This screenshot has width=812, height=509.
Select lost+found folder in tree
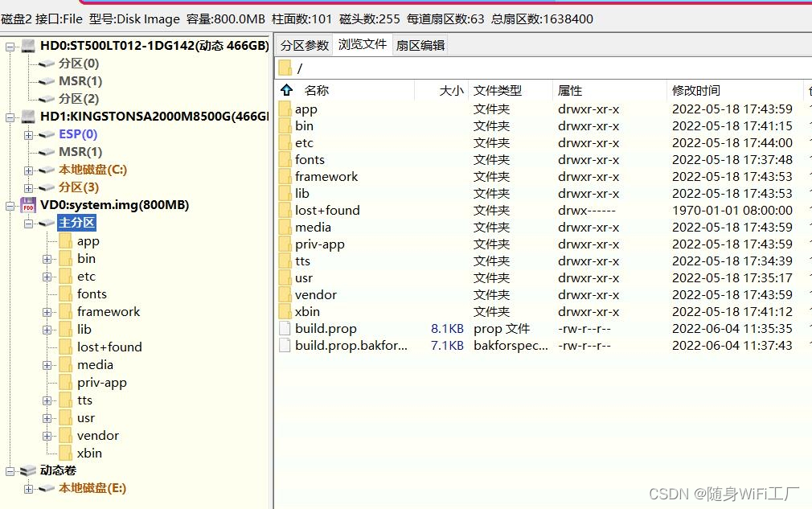(109, 347)
